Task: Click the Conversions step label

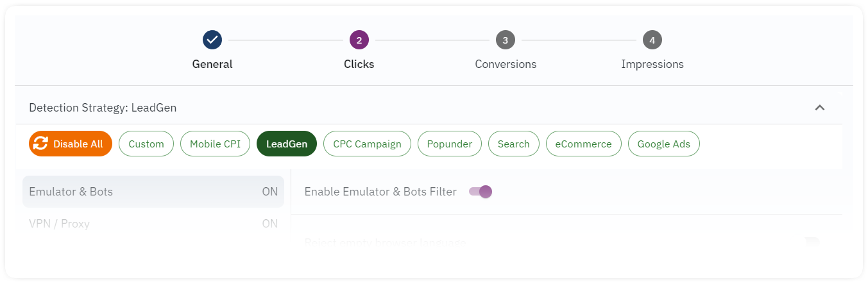Action: tap(506, 64)
